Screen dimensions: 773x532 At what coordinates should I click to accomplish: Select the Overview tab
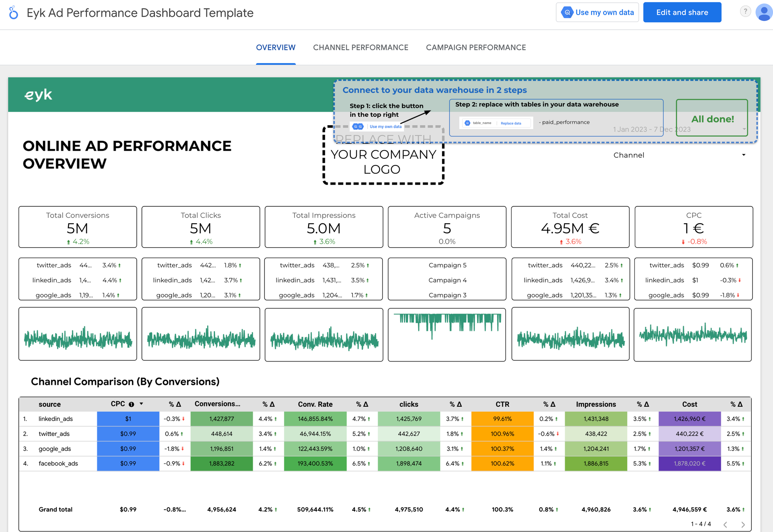pyautogui.click(x=276, y=48)
